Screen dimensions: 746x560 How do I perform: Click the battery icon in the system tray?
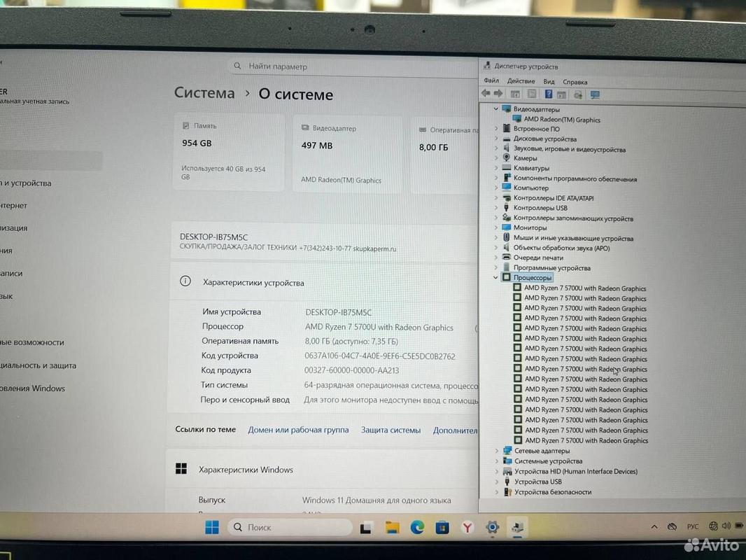tap(739, 525)
